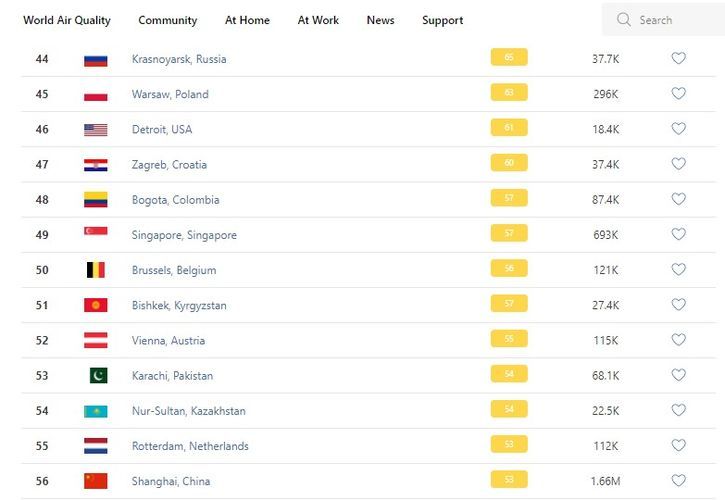Click into the Search field
Screen dimensions: 725x500
(x=670, y=20)
